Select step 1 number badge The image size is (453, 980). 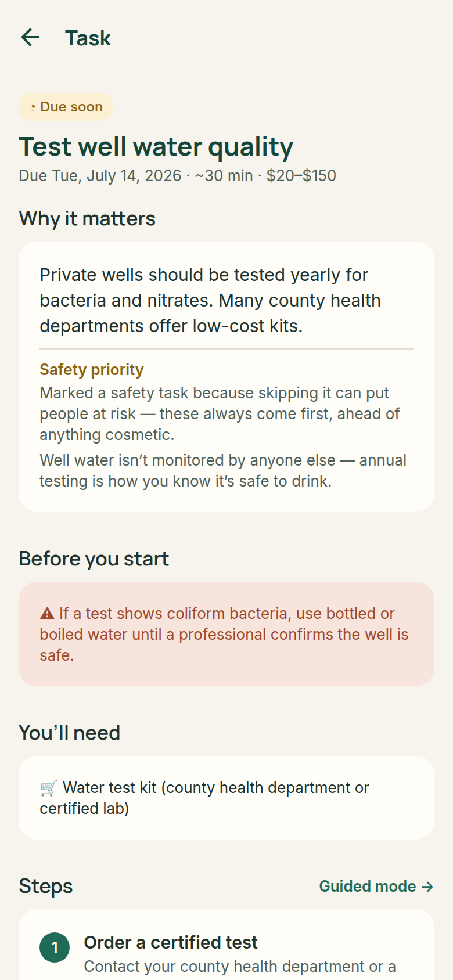tap(55, 947)
